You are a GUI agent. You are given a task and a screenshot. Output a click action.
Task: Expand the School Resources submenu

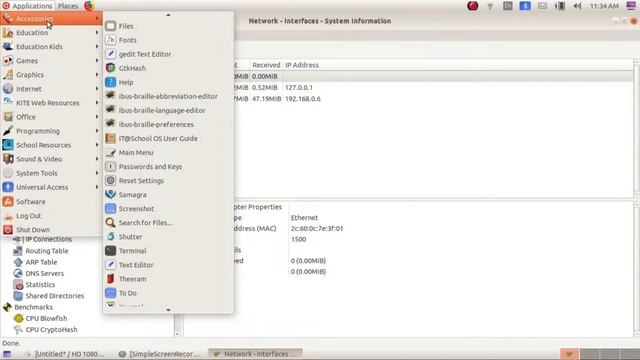coord(51,145)
